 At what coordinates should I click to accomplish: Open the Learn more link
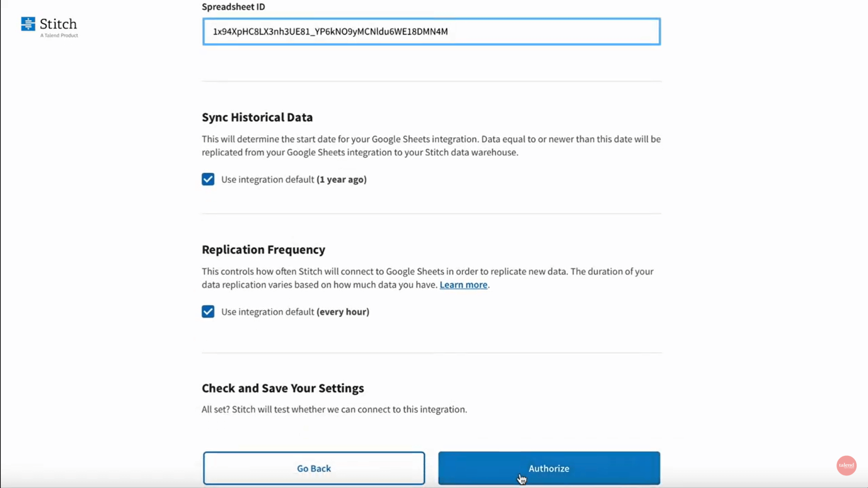coord(463,285)
